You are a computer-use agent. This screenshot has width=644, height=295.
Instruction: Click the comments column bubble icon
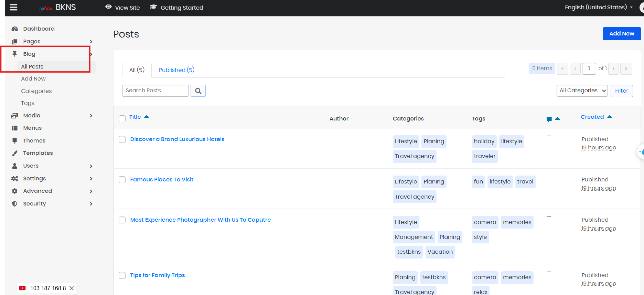point(549,119)
